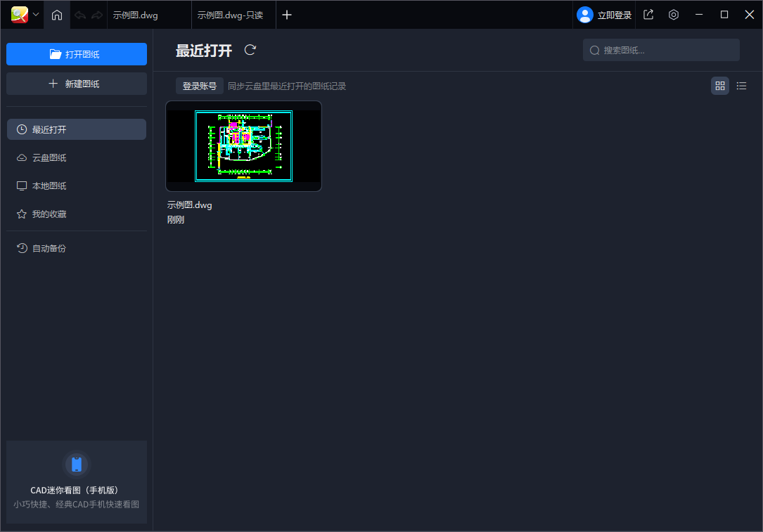
Task: Expand the app logo dropdown arrow
Action: [x=36, y=15]
